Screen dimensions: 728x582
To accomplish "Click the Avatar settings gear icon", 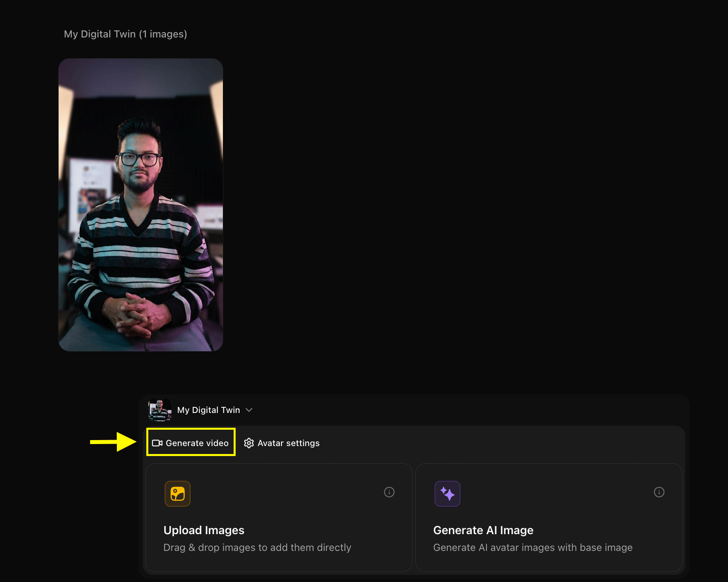I will click(x=249, y=443).
